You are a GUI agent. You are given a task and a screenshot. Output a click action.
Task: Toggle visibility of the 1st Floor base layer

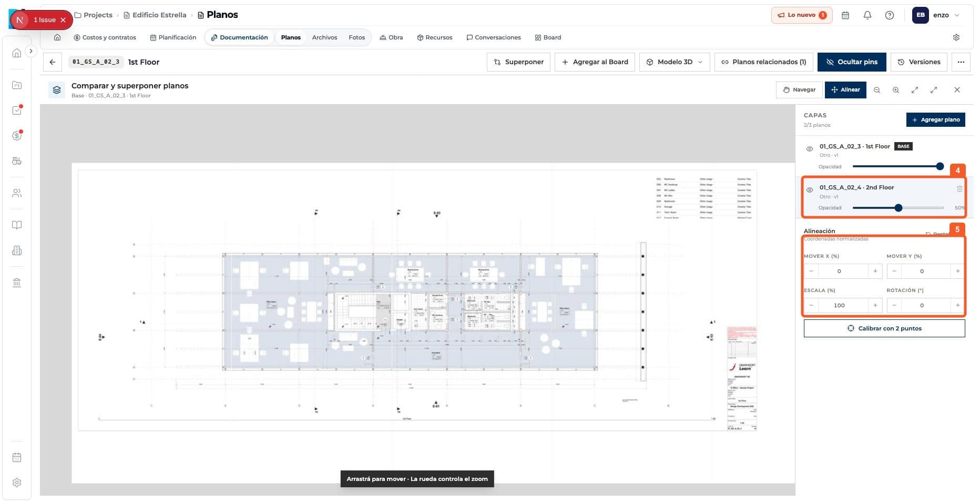coord(810,149)
